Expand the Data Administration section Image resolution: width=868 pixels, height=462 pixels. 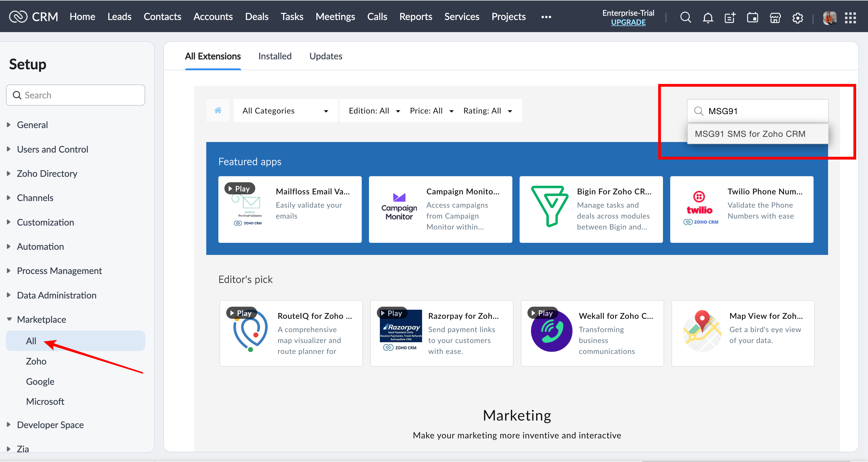click(9, 295)
